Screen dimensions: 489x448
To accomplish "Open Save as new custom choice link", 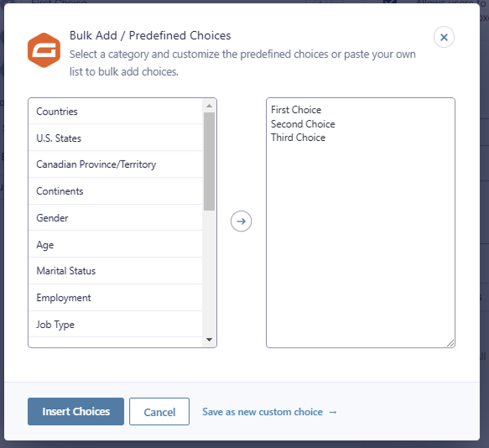I will click(269, 412).
